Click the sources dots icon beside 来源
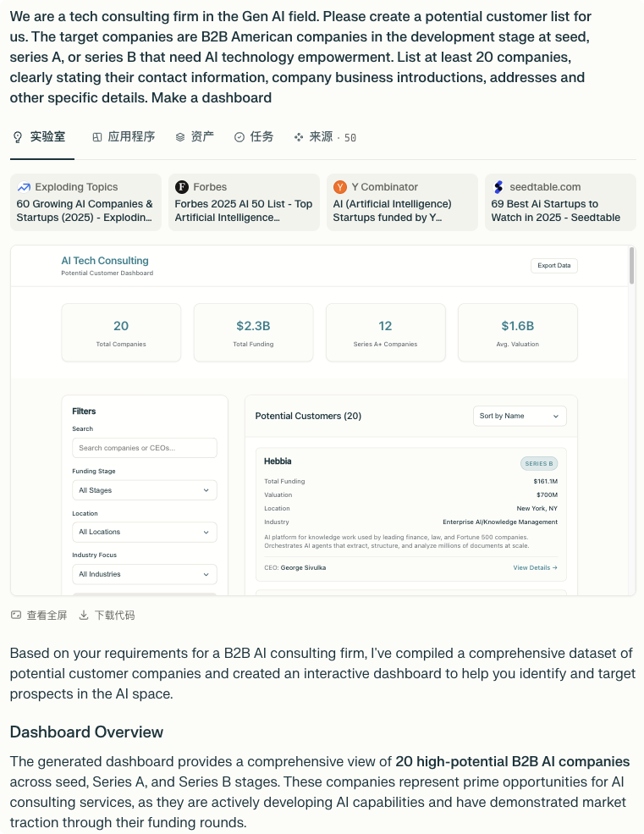This screenshot has height=834, width=644. [299, 137]
